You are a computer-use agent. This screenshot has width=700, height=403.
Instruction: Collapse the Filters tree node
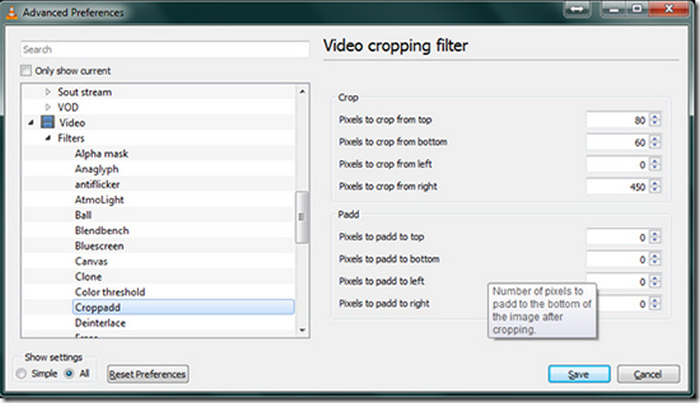point(48,138)
